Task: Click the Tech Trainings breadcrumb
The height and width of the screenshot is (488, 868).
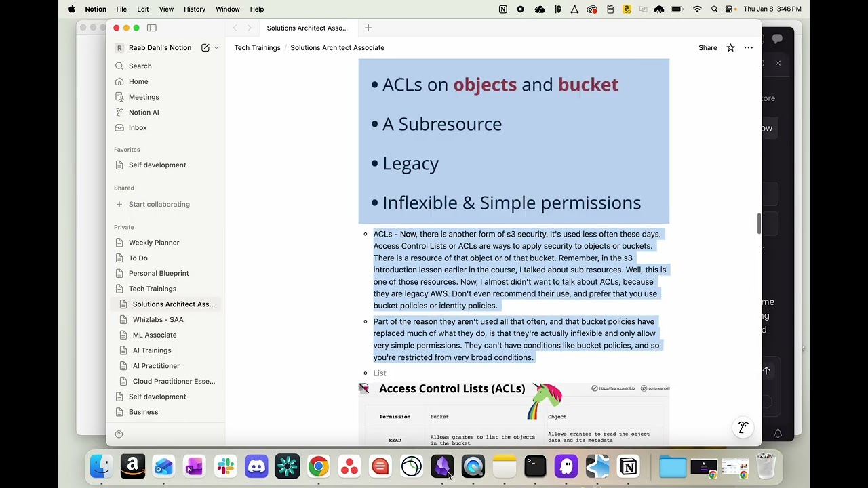Action: point(257,48)
